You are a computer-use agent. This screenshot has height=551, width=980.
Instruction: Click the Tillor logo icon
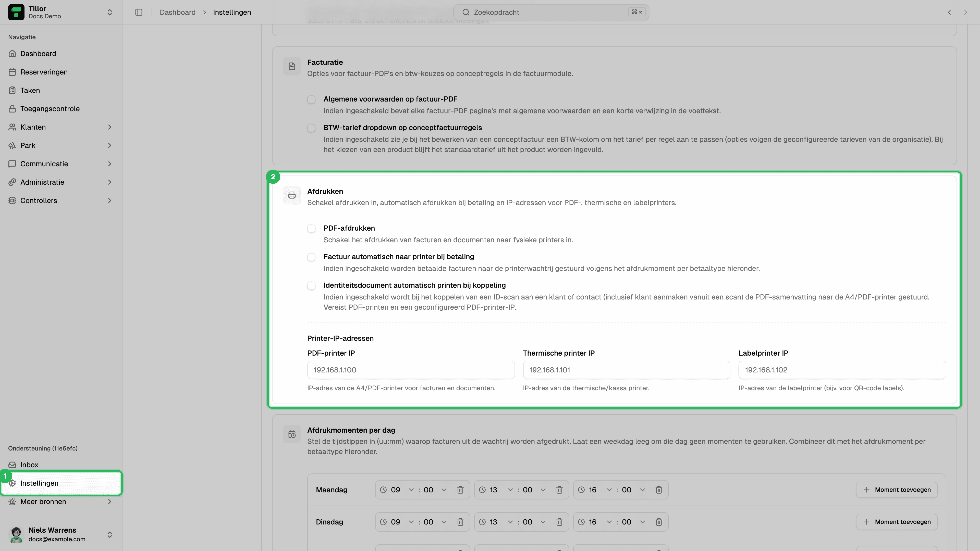(16, 12)
